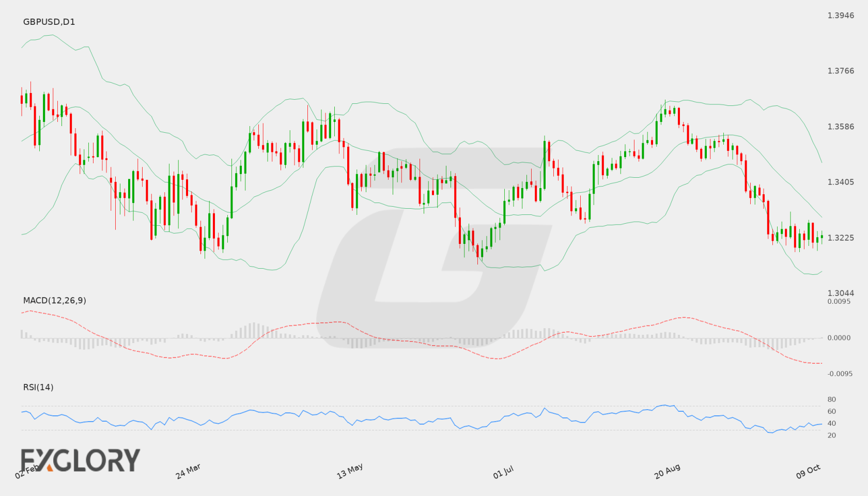Click the 1.3946 price axis label
868x496 pixels.
point(841,16)
